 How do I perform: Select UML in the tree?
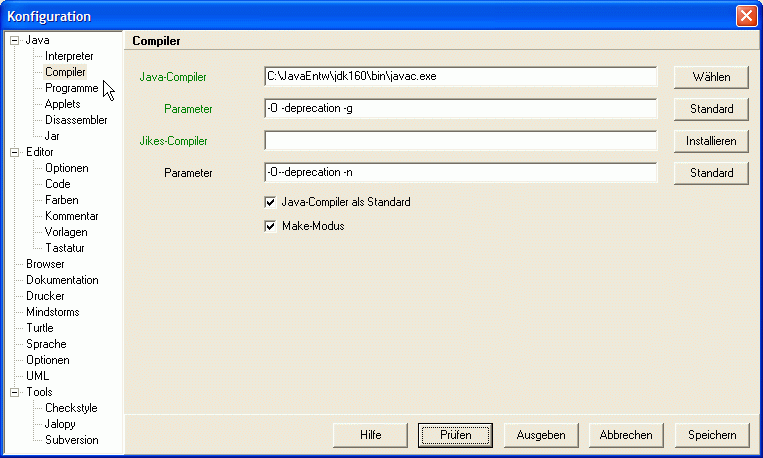37,376
